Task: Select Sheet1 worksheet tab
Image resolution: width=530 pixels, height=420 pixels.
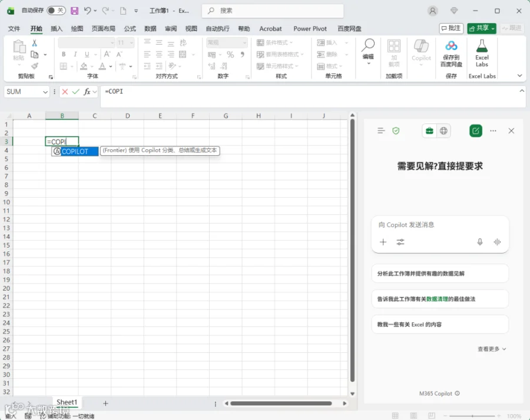Action: click(x=67, y=402)
